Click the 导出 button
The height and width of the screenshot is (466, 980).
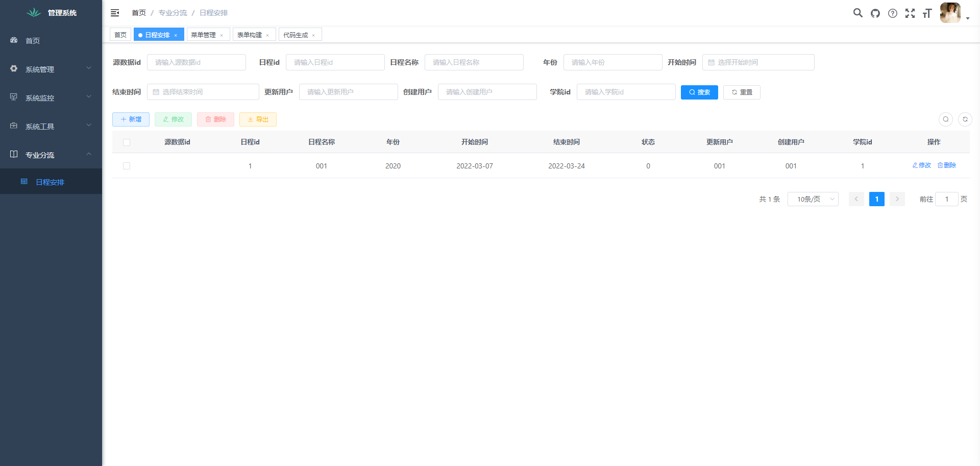pos(258,119)
